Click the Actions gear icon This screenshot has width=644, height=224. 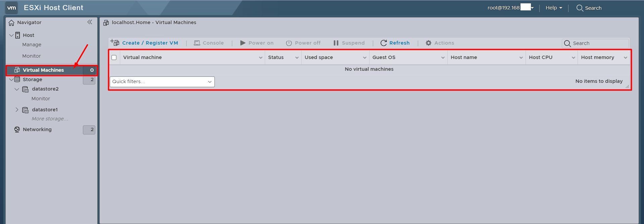(x=429, y=43)
